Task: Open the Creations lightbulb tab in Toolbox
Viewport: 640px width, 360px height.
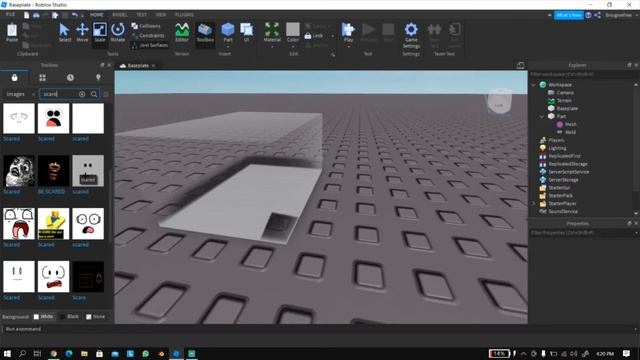Action: (98, 78)
